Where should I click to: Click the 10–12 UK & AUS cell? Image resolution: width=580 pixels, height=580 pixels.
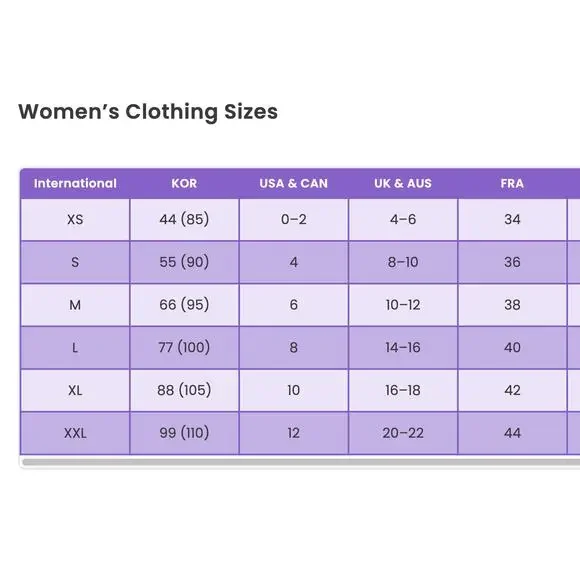[x=403, y=305]
